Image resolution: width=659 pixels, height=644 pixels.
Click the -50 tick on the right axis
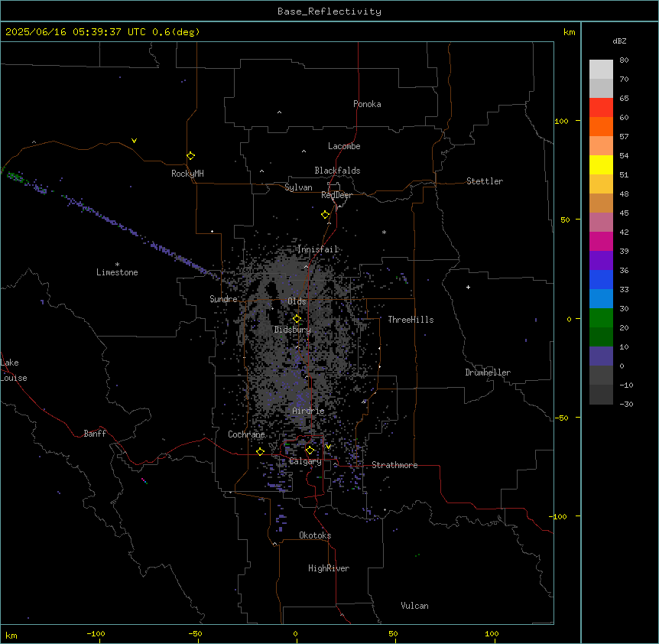561,418
